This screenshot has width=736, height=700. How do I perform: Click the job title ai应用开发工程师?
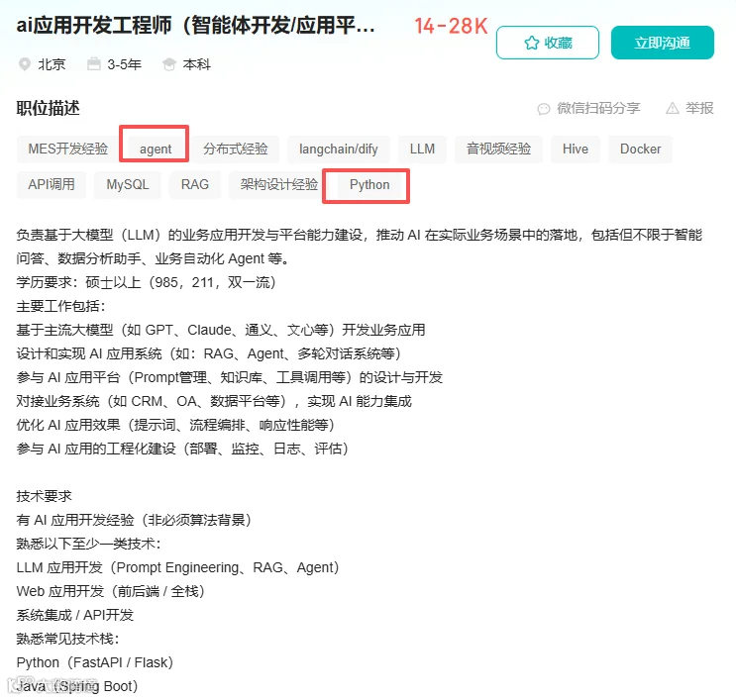(196, 26)
